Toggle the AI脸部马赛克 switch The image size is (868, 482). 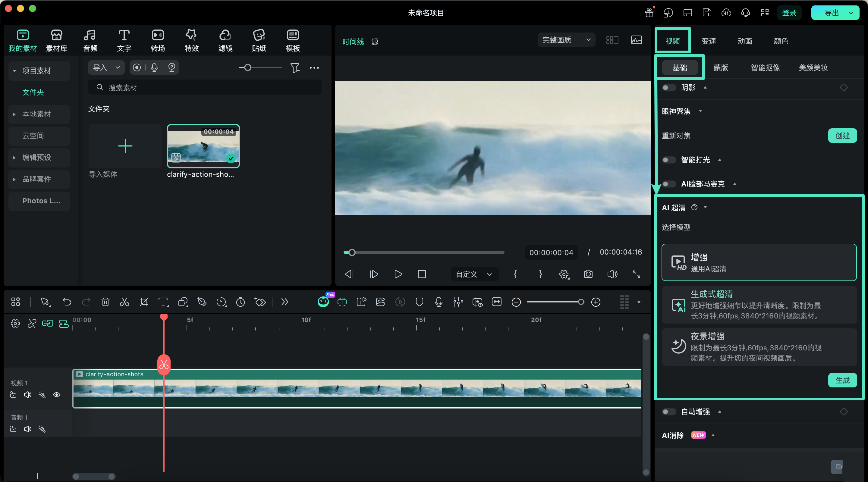point(668,184)
